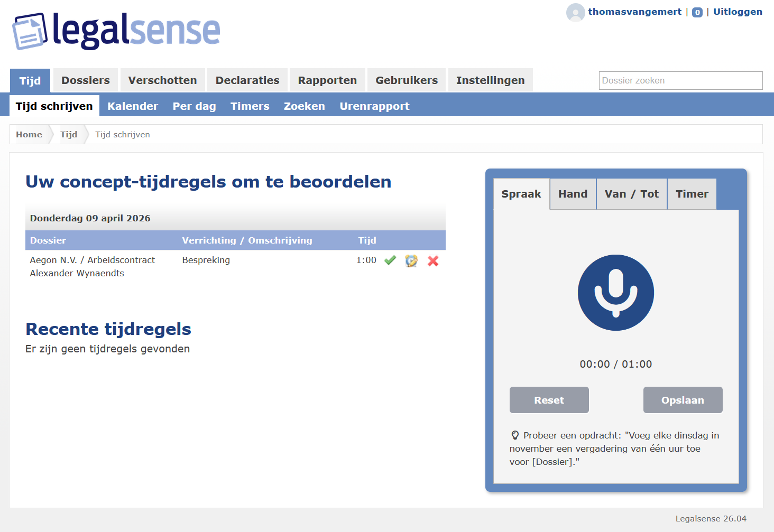Click the Tijd breadcrumb
The width and height of the screenshot is (774, 532).
69,134
